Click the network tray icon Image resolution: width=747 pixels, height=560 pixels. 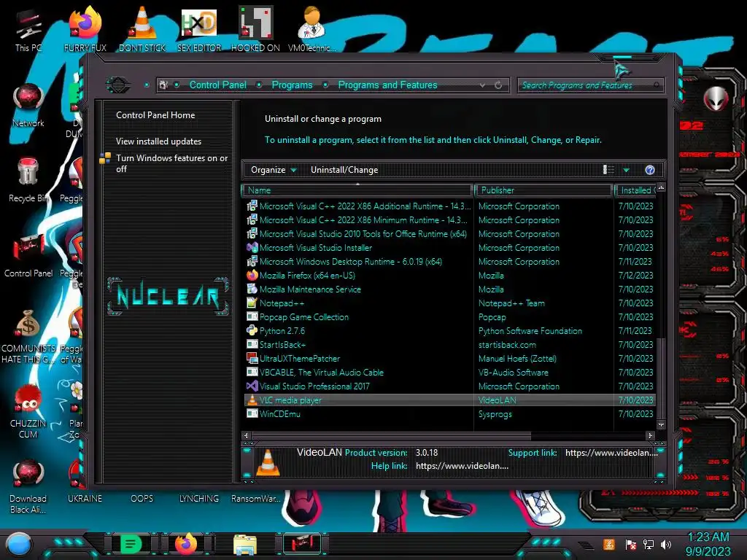tap(649, 544)
